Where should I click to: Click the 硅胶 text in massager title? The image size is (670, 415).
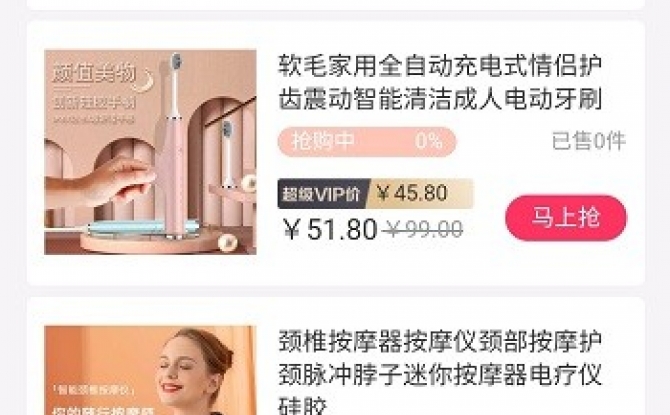coord(303,405)
